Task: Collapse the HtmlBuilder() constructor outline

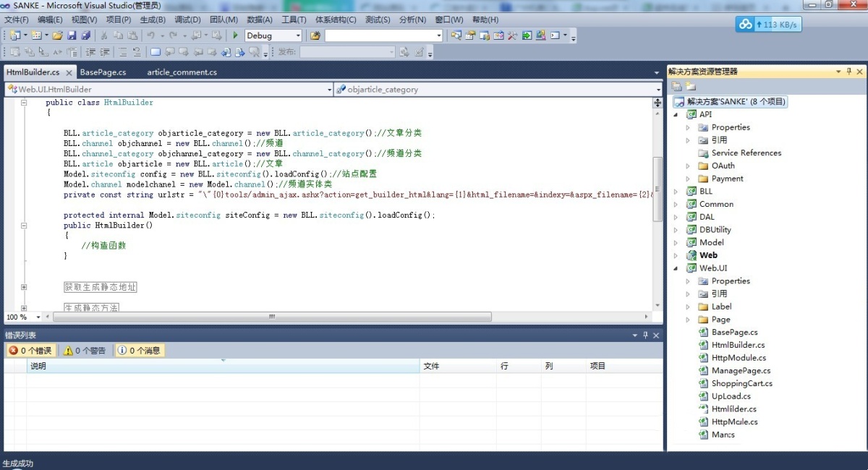Action: coord(24,226)
